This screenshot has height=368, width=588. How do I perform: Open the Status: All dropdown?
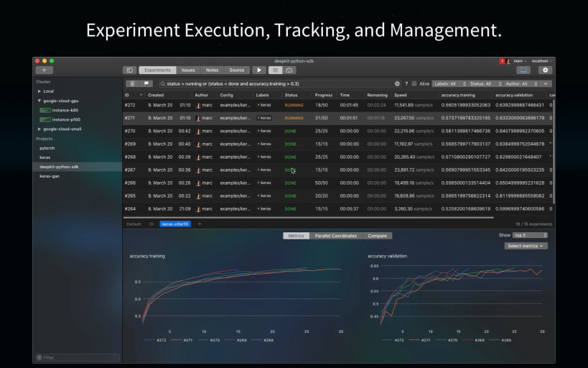pos(485,84)
